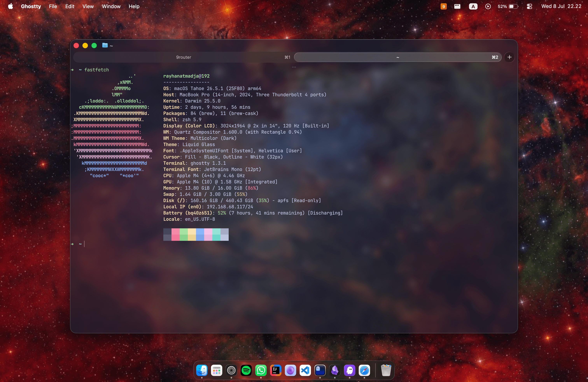
Task: Switch to the 9router tab
Action: click(183, 57)
